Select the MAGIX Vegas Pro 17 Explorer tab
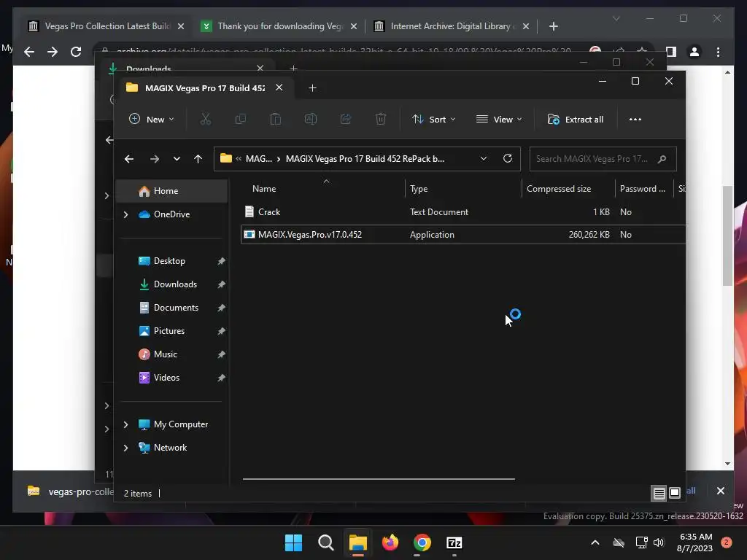 pos(205,88)
